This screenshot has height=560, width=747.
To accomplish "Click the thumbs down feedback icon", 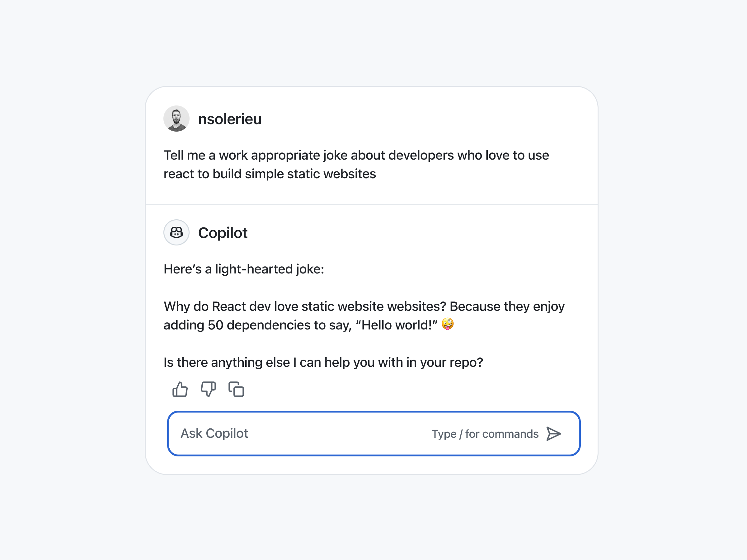I will [208, 389].
